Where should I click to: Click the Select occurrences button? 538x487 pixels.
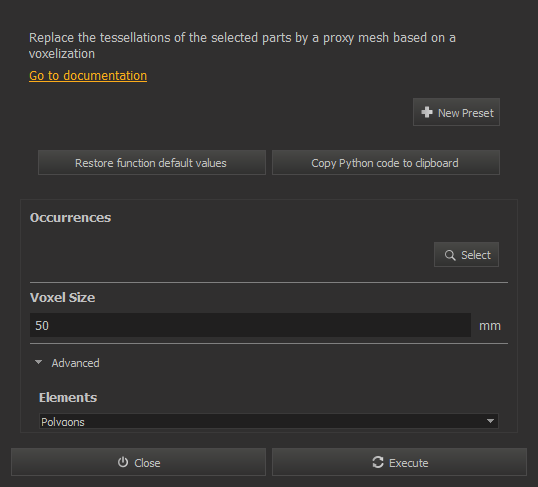click(x=466, y=255)
